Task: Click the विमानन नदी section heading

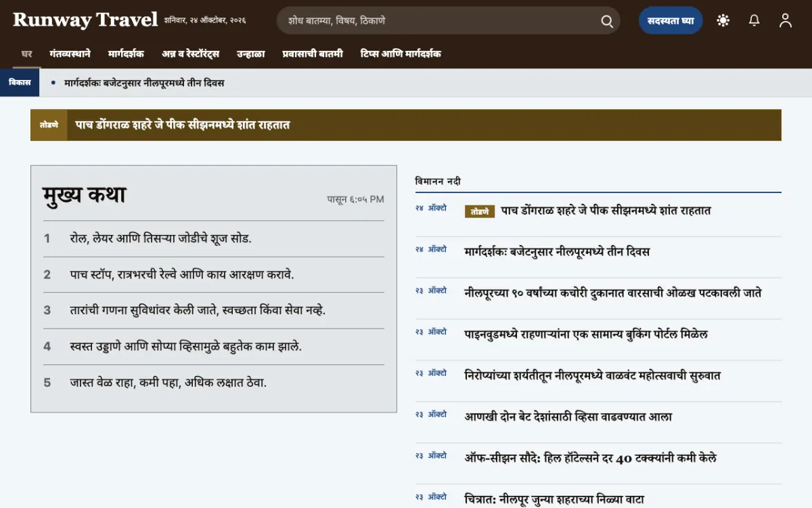Action: 438,181
